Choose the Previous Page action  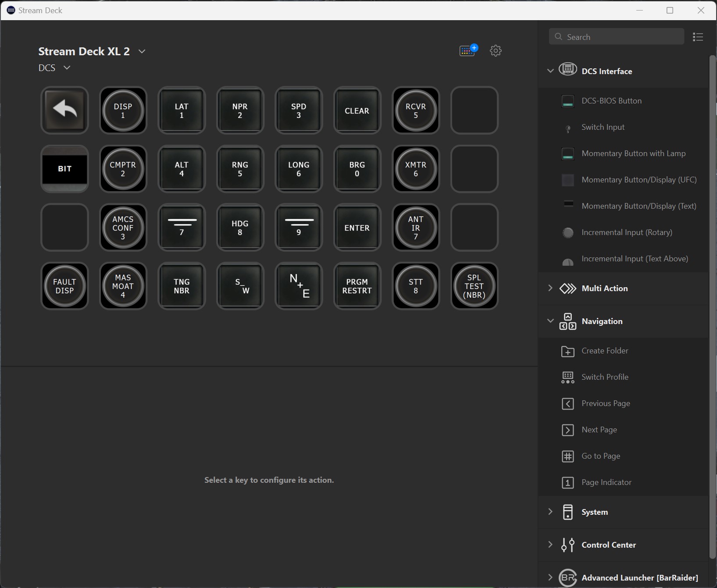(605, 403)
